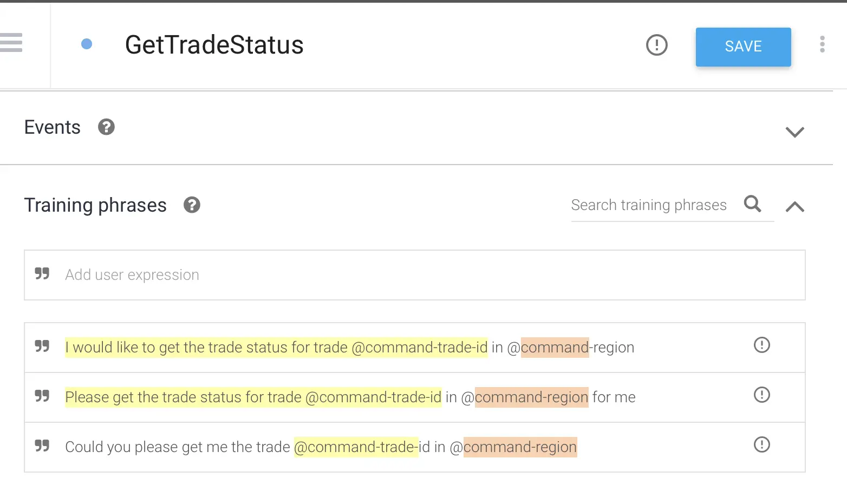Open help for Events section
The width and height of the screenshot is (847, 504).
click(106, 127)
